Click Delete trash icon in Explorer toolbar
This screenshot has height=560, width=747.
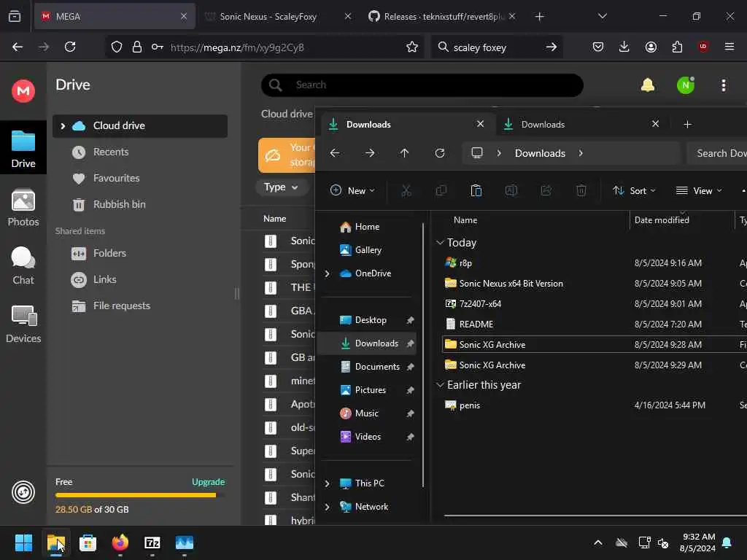581,191
